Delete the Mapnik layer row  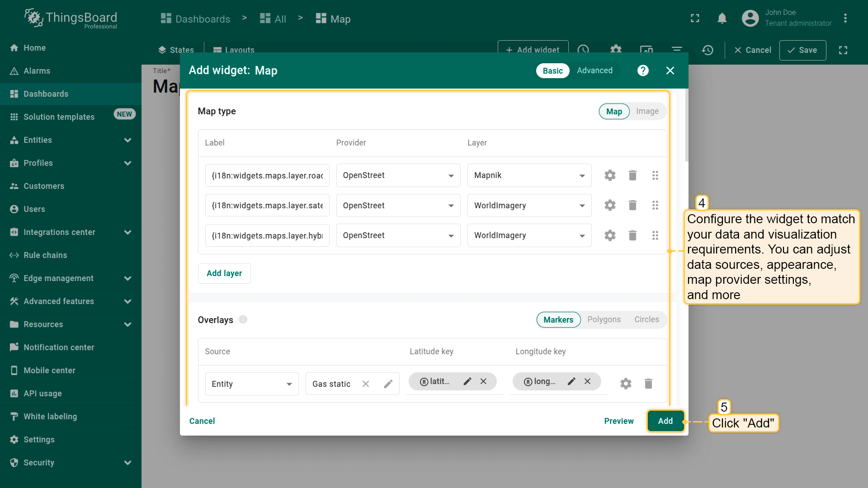click(632, 175)
